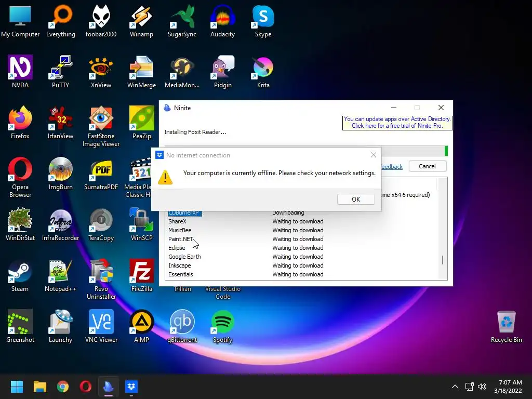The width and height of the screenshot is (532, 399).
Task: Select the Recycle Bin icon
Action: [506, 326]
